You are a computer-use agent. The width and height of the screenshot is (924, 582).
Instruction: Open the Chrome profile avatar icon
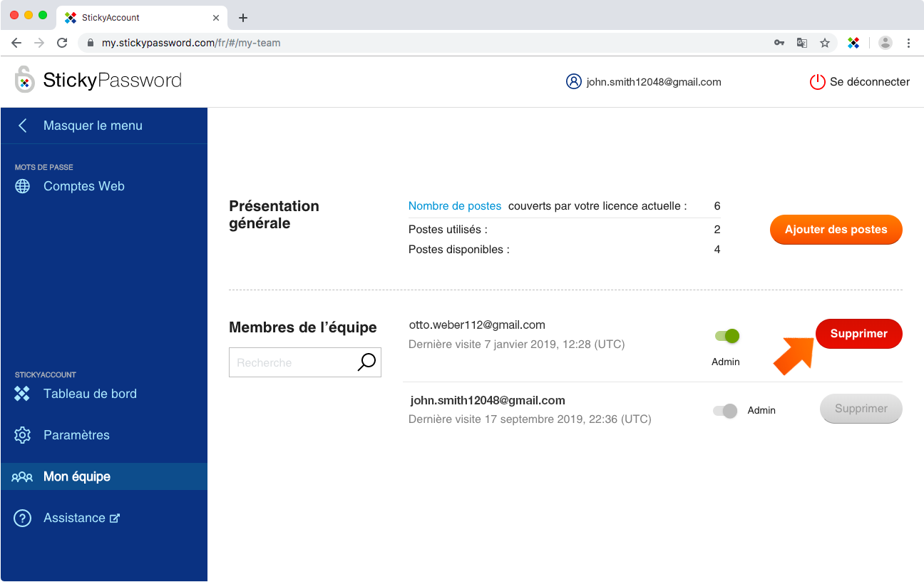tap(885, 43)
